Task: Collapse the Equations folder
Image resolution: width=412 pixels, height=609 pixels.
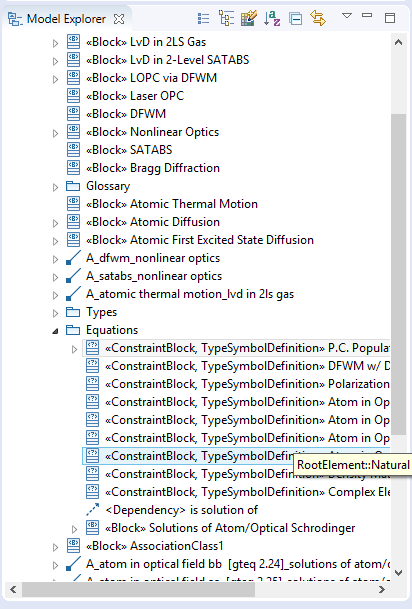Action: click(56, 331)
